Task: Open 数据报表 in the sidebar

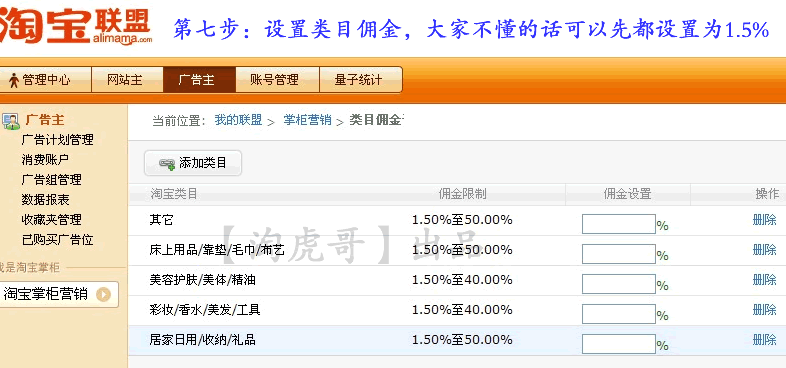Action: pos(45,200)
